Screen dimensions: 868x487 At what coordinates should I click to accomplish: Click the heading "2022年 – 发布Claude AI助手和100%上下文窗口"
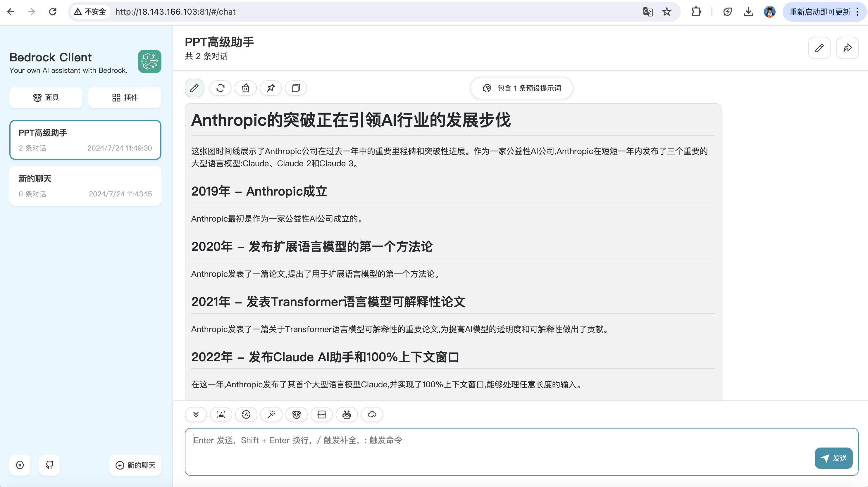pos(325,357)
